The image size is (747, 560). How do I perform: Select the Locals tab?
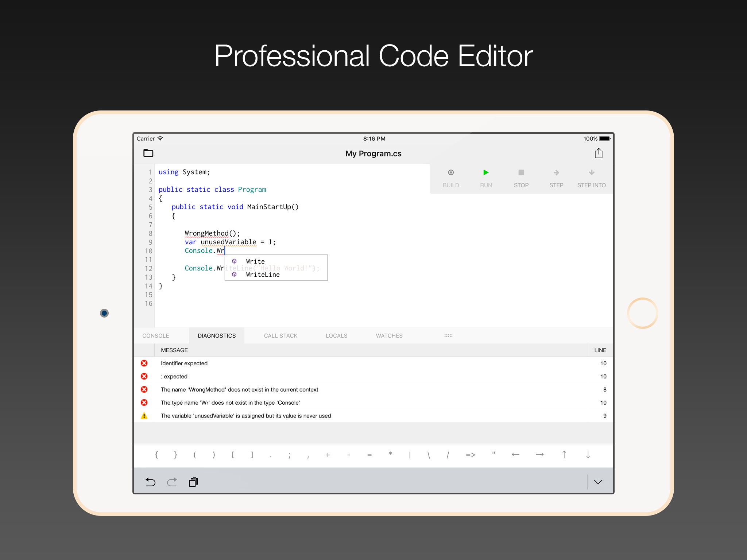pos(336,336)
